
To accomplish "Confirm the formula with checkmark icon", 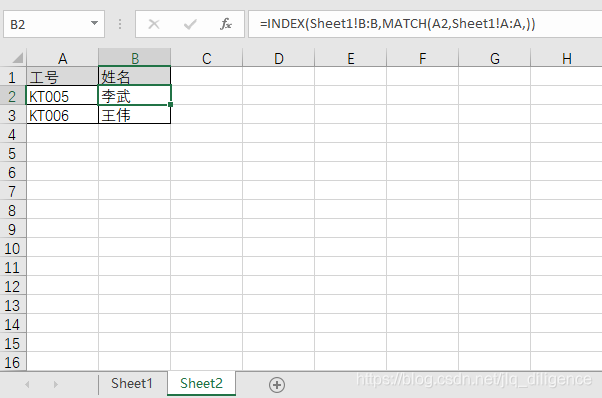I will [190, 24].
